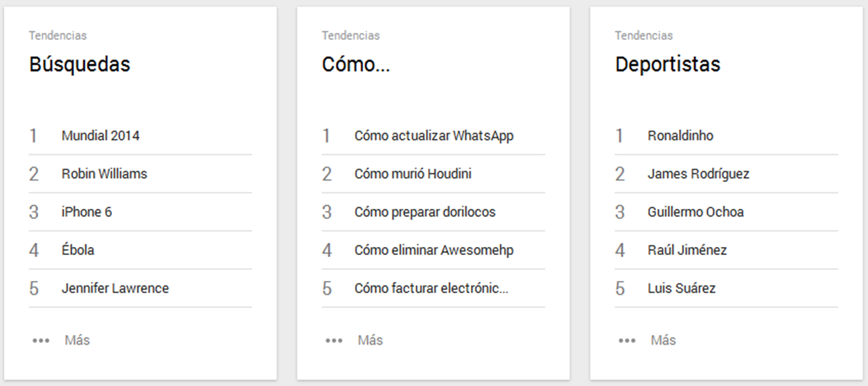Click the Deportistas card heading

click(668, 64)
